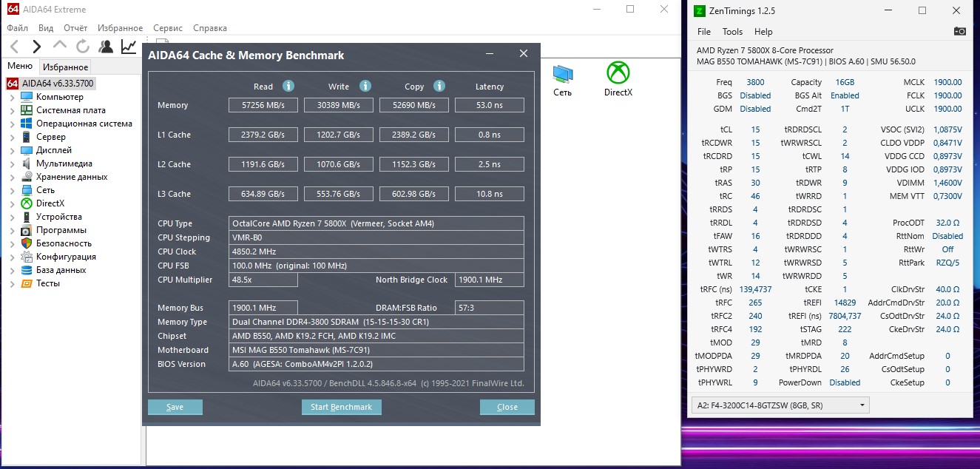980x469 pixels.
Task: Open the Вид menu
Action: pos(46,28)
